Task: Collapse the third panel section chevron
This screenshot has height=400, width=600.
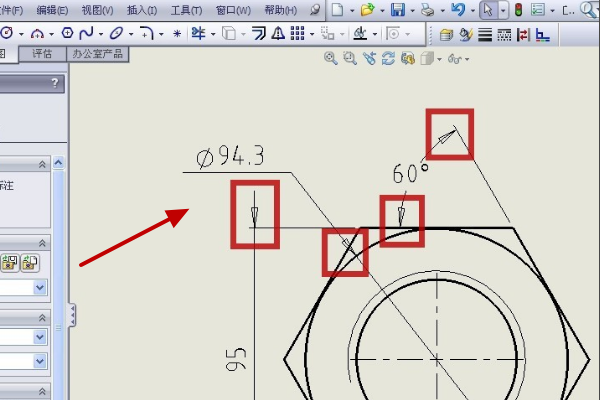Action: [42, 318]
